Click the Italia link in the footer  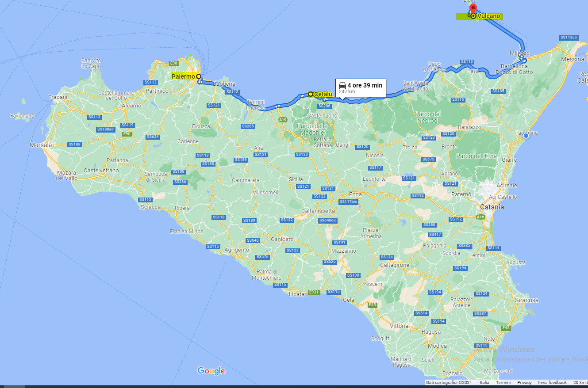point(484,383)
